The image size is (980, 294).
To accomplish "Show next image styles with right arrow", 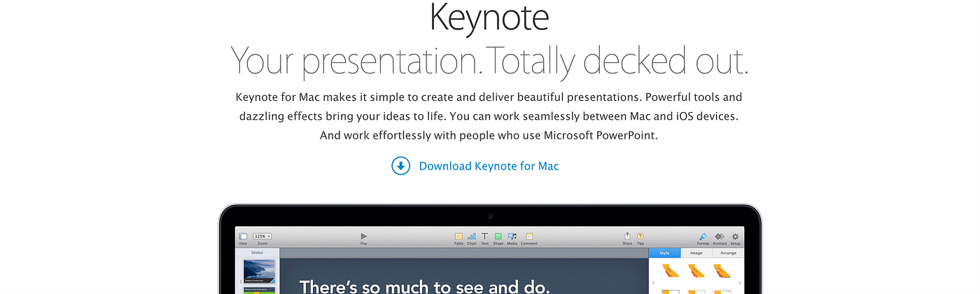I will 739,282.
